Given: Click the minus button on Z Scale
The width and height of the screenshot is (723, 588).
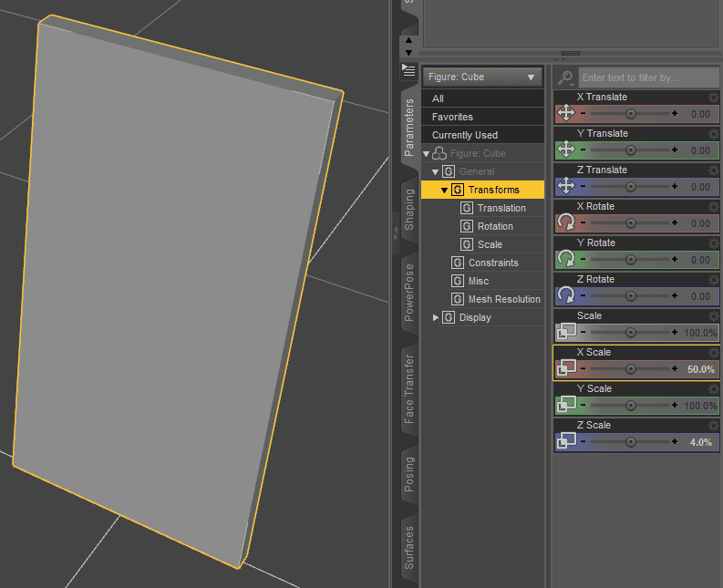Looking at the screenshot, I should tap(583, 442).
